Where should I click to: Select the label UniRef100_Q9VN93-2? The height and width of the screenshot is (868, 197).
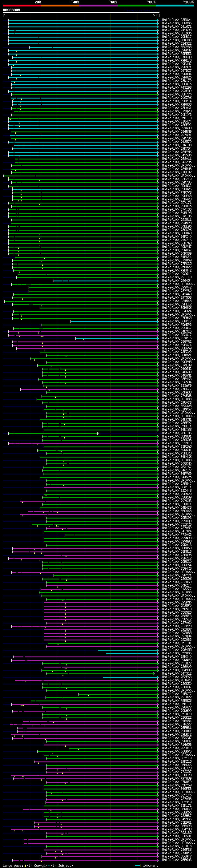(x=179, y=538)
